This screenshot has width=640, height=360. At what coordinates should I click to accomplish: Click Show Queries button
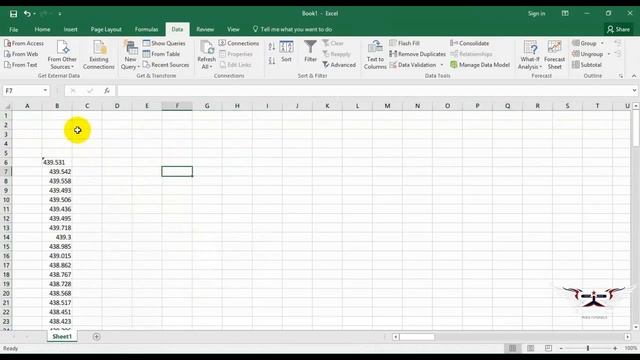pyautogui.click(x=164, y=43)
